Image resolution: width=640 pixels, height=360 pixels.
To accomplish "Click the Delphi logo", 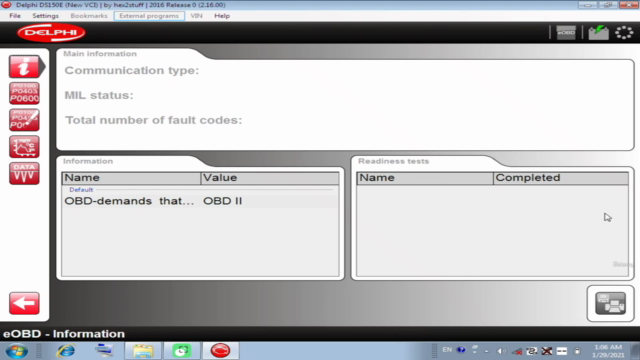I will point(51,33).
